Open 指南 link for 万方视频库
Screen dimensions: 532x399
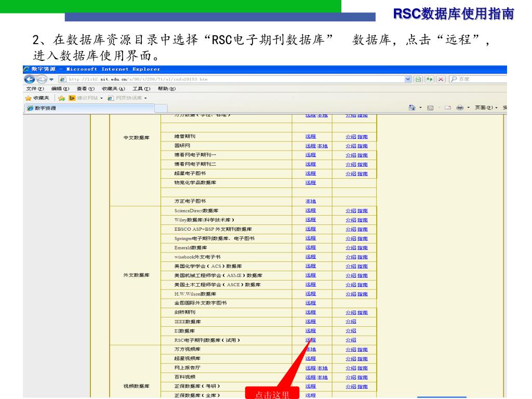pyautogui.click(x=362, y=350)
